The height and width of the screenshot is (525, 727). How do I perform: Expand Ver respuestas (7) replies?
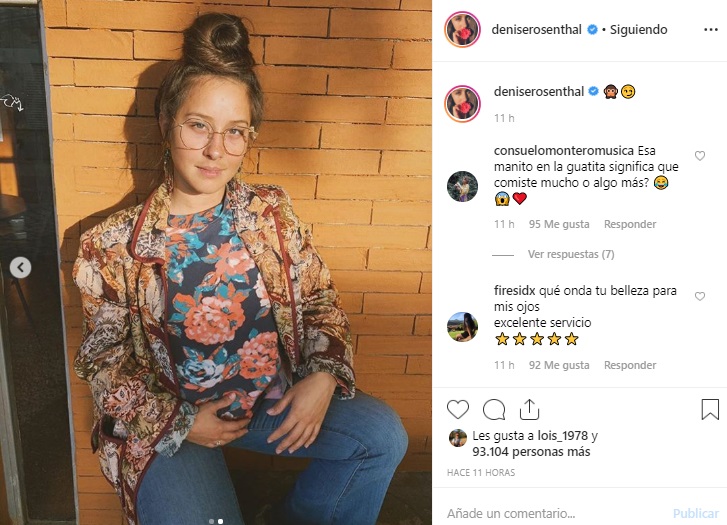tap(571, 254)
